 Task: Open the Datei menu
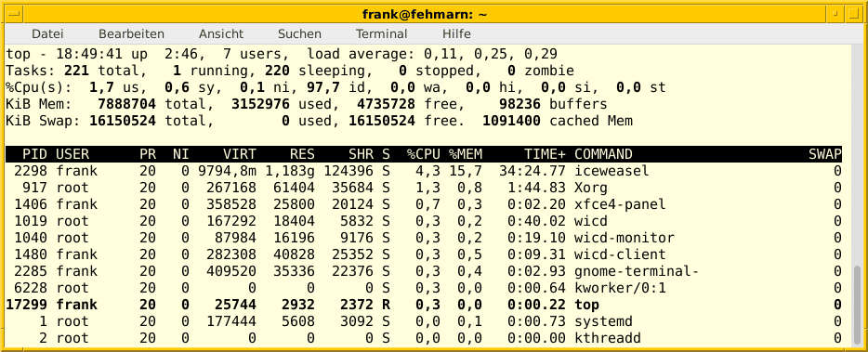47,33
